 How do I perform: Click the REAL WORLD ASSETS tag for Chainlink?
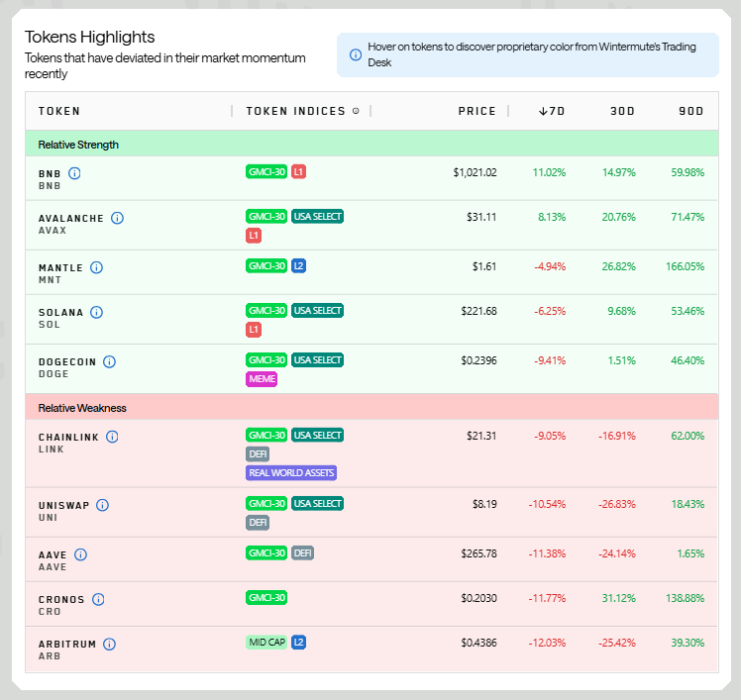(291, 473)
